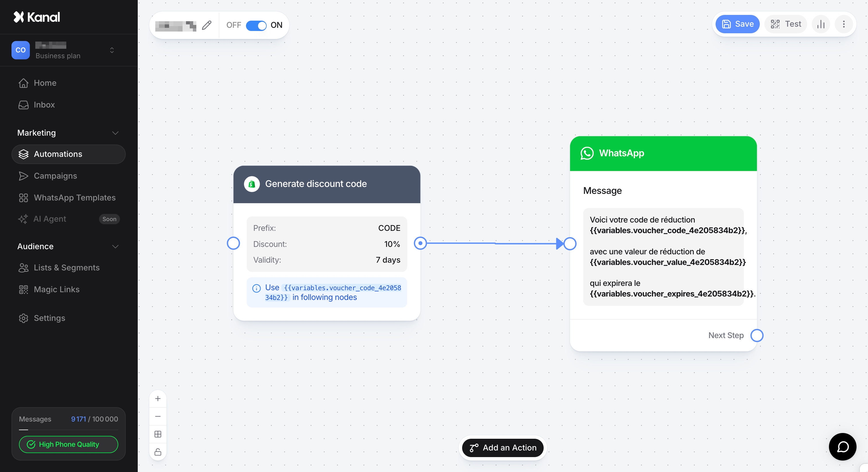Save the automation
The image size is (868, 472).
click(737, 24)
